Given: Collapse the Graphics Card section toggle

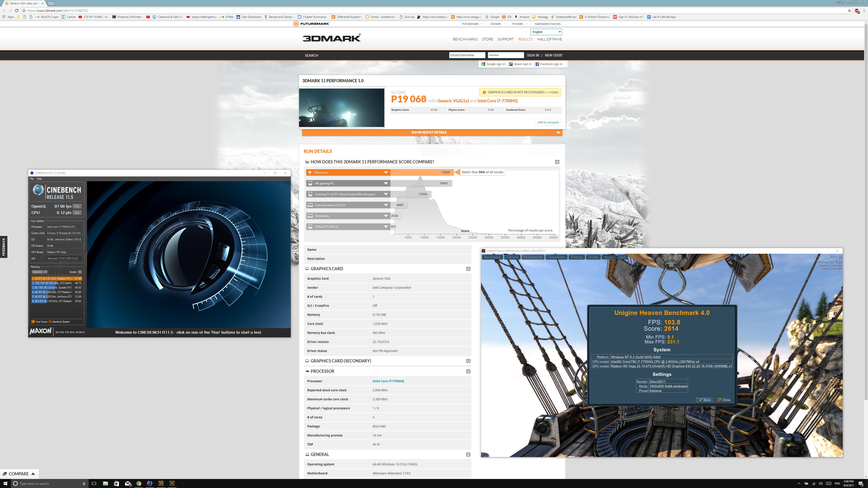Looking at the screenshot, I should click(x=468, y=269).
